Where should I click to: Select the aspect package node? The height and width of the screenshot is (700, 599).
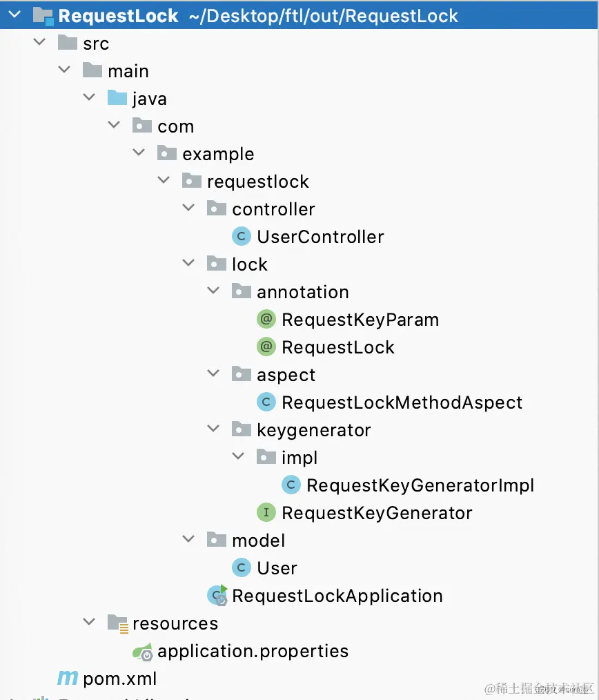[x=286, y=375]
